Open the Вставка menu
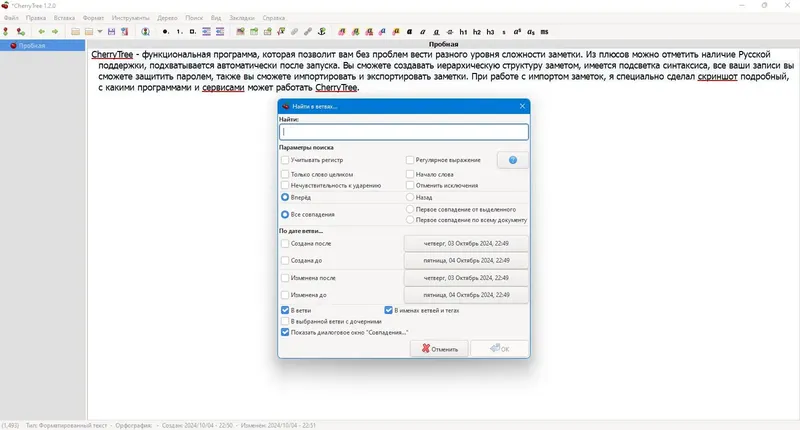Image resolution: width=800 pixels, height=430 pixels. coord(64,18)
